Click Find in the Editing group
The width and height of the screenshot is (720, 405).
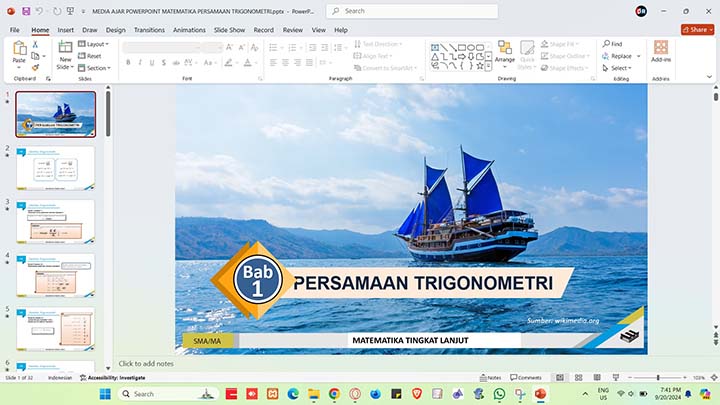pos(613,44)
